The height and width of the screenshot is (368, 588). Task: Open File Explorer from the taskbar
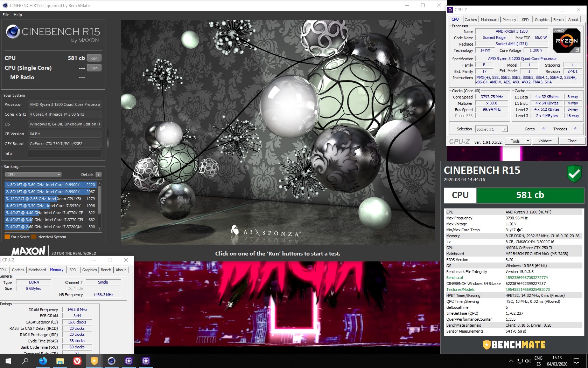coord(60,361)
